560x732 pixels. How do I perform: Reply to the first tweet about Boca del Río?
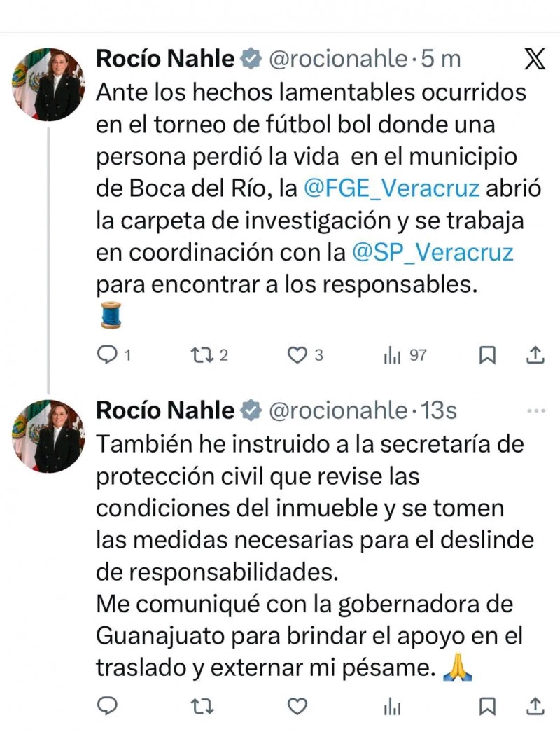[x=107, y=355]
